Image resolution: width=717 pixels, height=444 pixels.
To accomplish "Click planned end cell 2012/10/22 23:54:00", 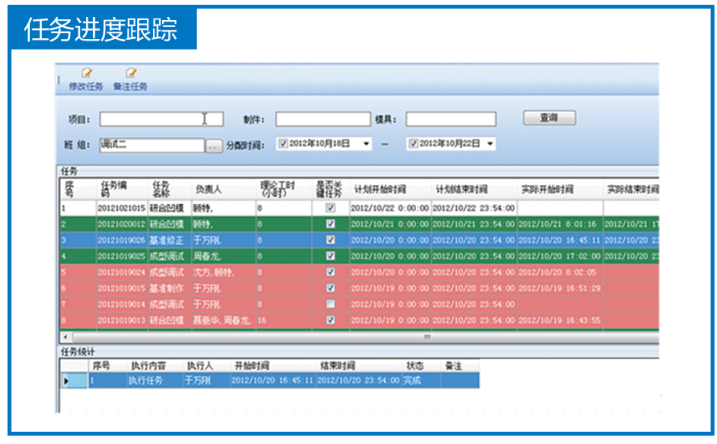I will pyautogui.click(x=474, y=208).
